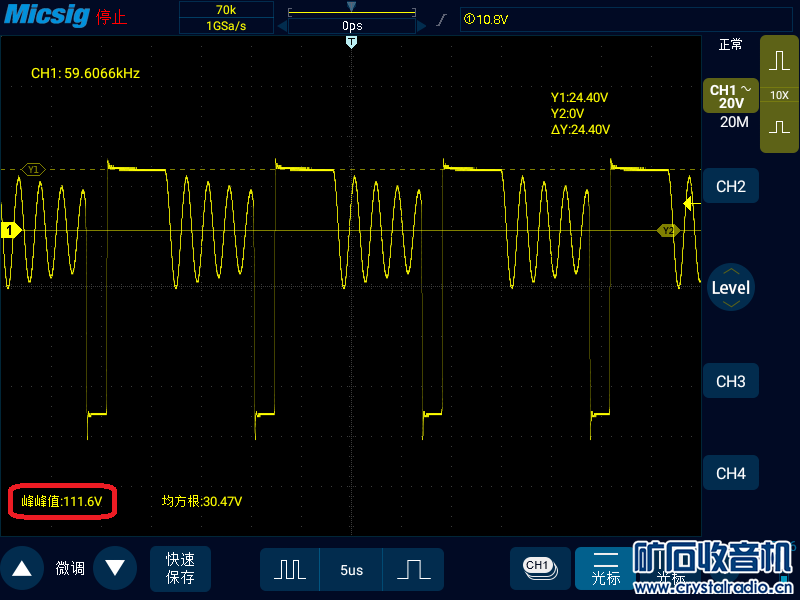Toggle the highlighted 光标 cursor button
The width and height of the screenshot is (800, 600).
606,568
